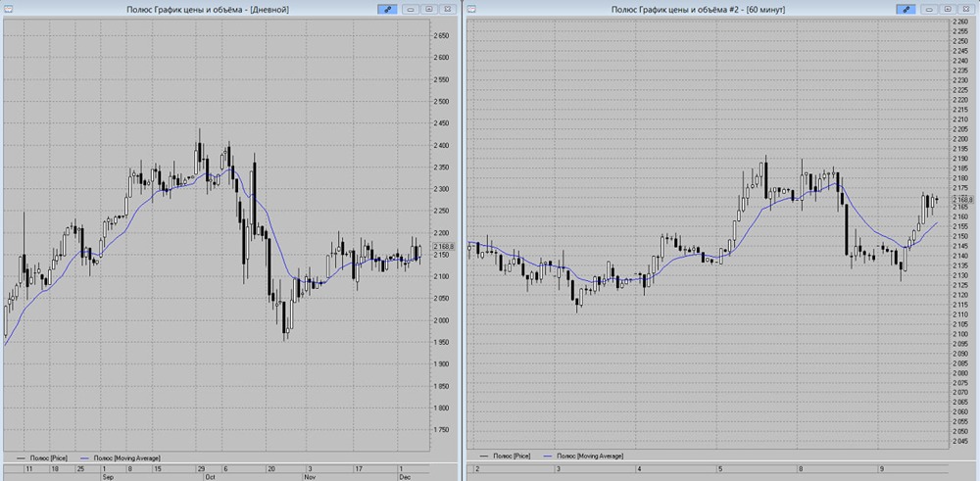Image resolution: width=980 pixels, height=481 pixels.
Task: Click the link/pin icon in the daily chart title bar
Action: [387, 10]
